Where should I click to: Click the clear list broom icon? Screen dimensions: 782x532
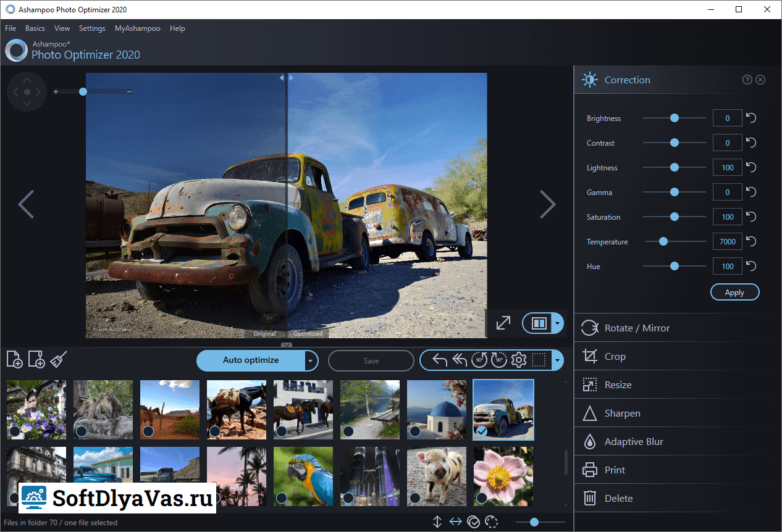(x=59, y=359)
